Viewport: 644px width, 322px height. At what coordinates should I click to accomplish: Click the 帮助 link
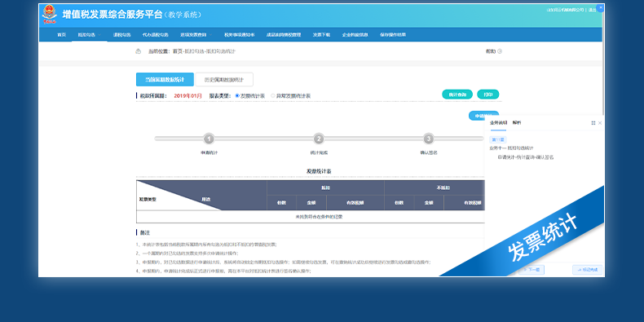[491, 51]
